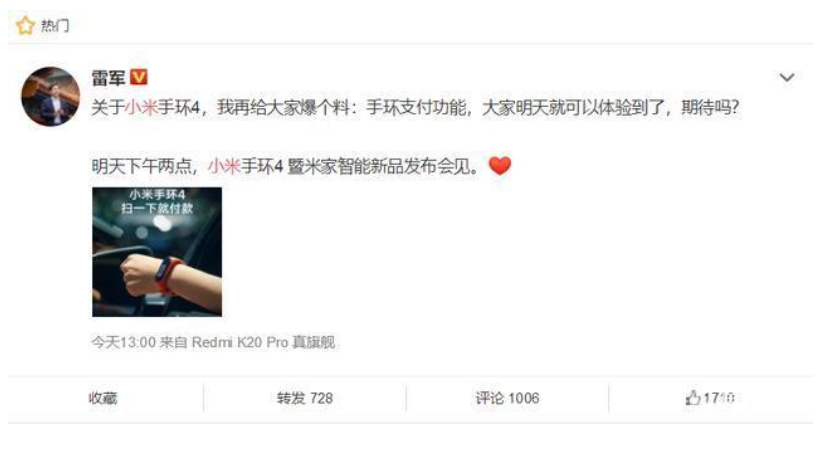Click the 明天下午两点 announcement text
Viewport: 825px width, 450px height.
pyautogui.click(x=142, y=166)
